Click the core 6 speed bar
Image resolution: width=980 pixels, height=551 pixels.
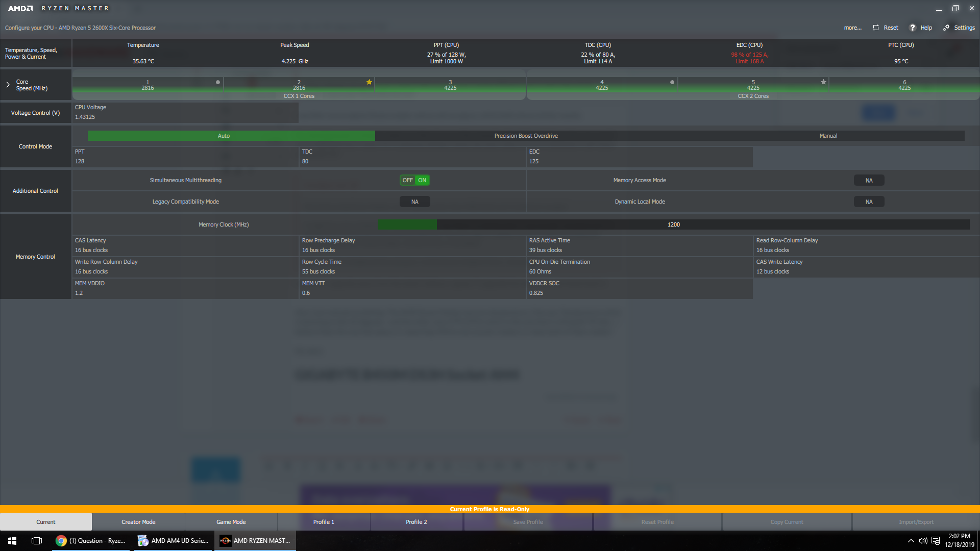pyautogui.click(x=904, y=85)
